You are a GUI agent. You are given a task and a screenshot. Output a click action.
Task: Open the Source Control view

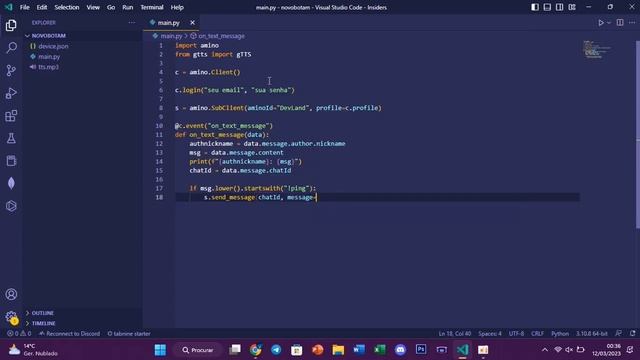click(x=11, y=71)
